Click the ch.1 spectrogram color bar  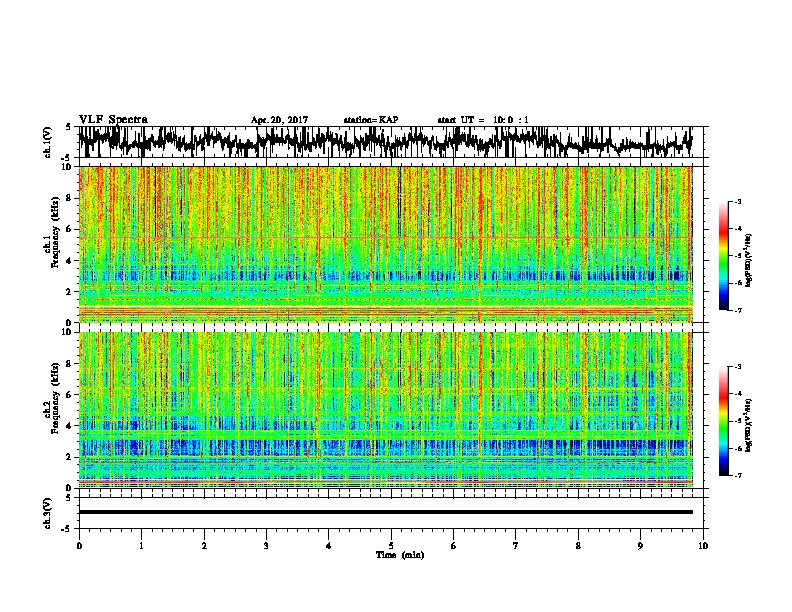coord(724,256)
